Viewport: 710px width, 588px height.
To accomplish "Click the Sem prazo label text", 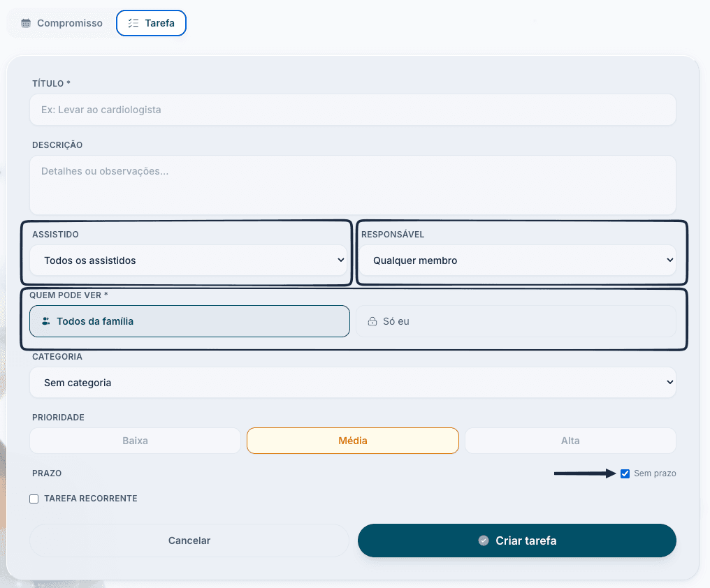I will 655,473.
